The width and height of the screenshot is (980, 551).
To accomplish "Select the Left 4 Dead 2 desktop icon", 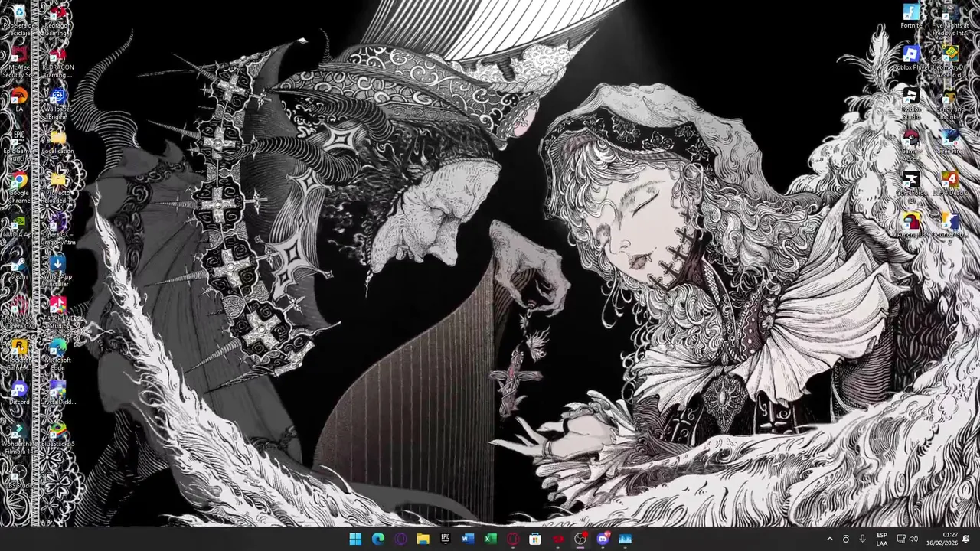I will click(949, 184).
